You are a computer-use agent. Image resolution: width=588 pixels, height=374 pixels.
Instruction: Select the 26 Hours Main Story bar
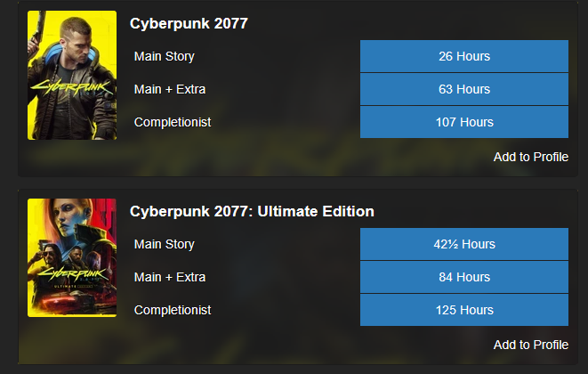point(463,56)
